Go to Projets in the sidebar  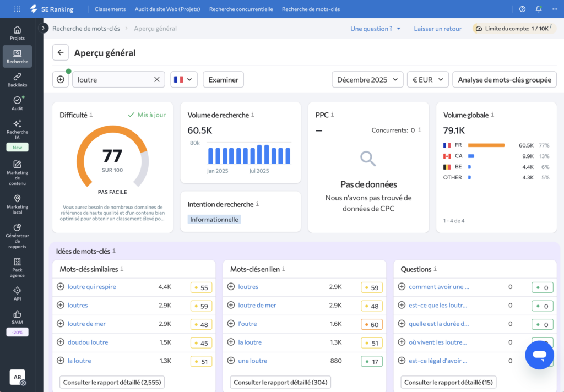(17, 33)
